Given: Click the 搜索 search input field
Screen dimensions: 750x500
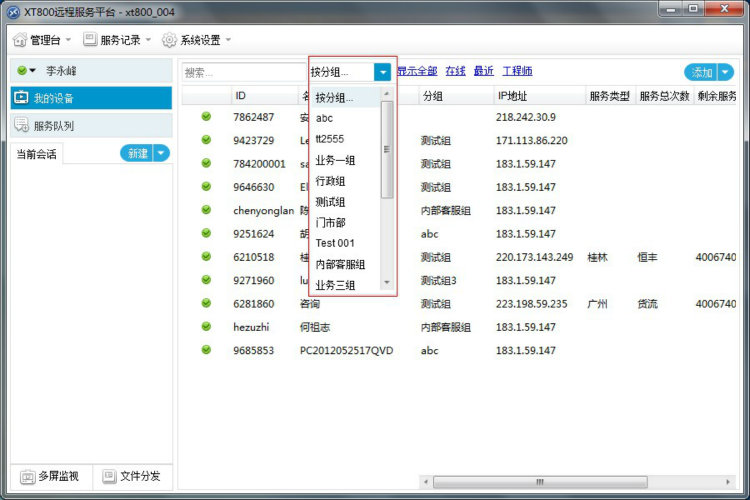Looking at the screenshot, I should (x=242, y=72).
